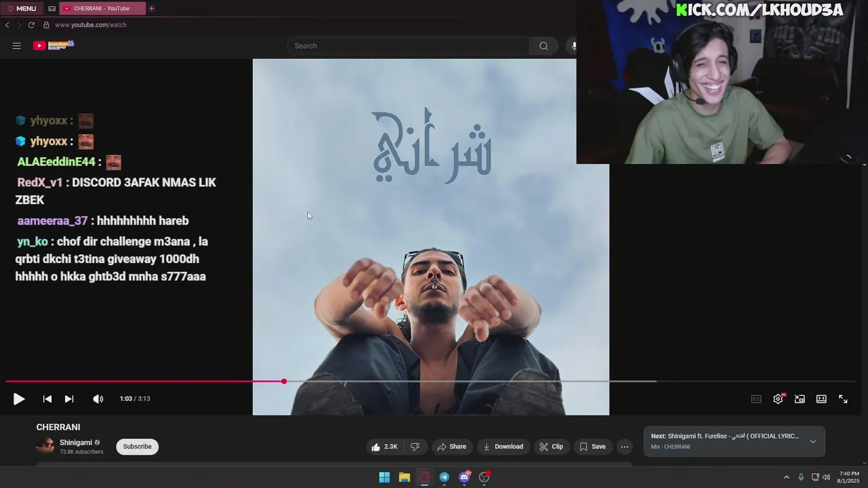This screenshot has width=868, height=488.
Task: Like the video with 2.3K likes
Action: (x=384, y=447)
